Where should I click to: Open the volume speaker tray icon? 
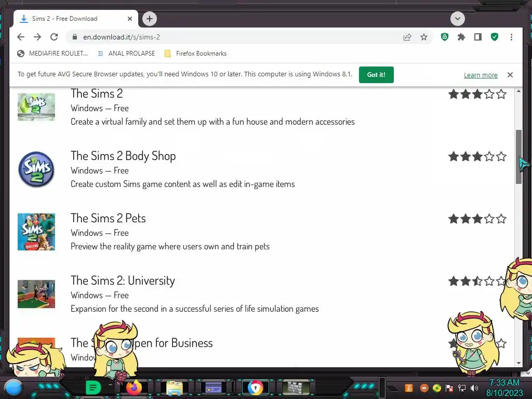click(474, 388)
